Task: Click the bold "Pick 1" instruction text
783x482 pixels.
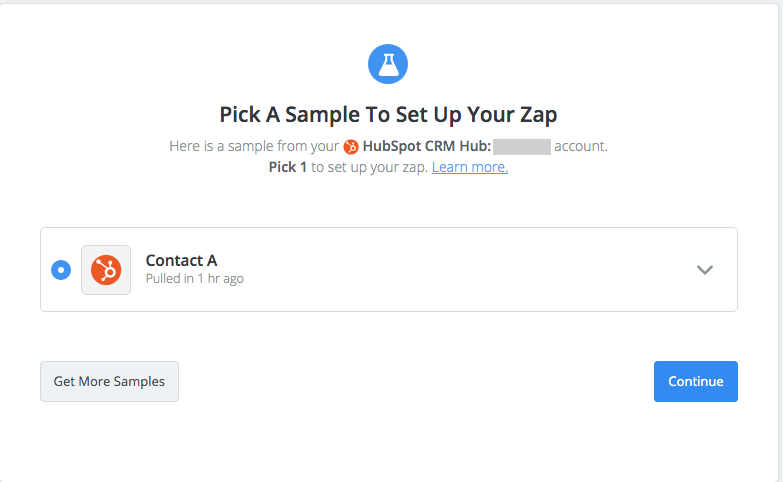Action: (288, 167)
